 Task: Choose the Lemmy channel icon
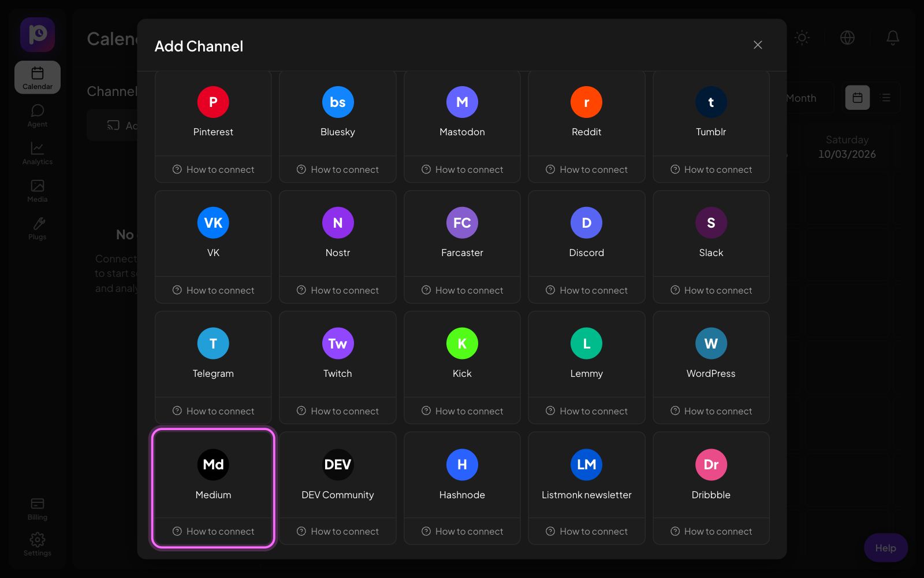point(587,344)
